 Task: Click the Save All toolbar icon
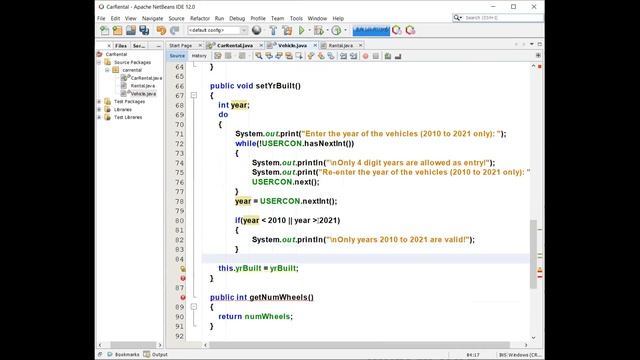pyautogui.click(x=144, y=30)
